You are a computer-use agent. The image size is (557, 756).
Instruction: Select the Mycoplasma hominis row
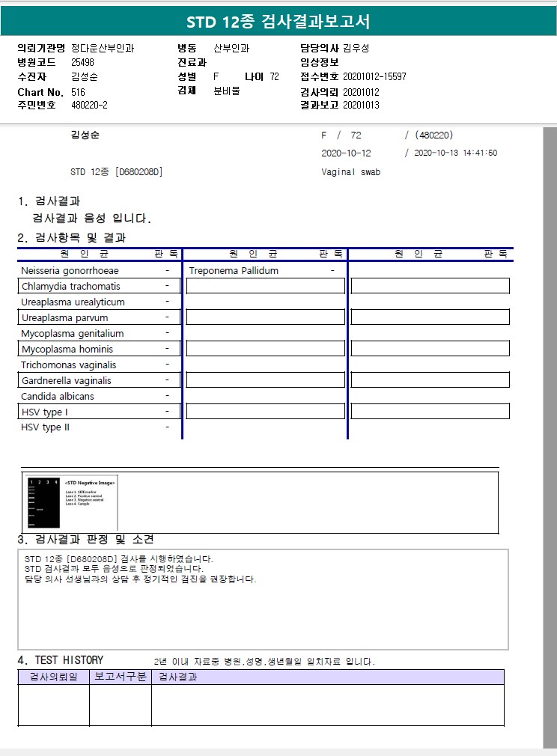tap(99, 349)
